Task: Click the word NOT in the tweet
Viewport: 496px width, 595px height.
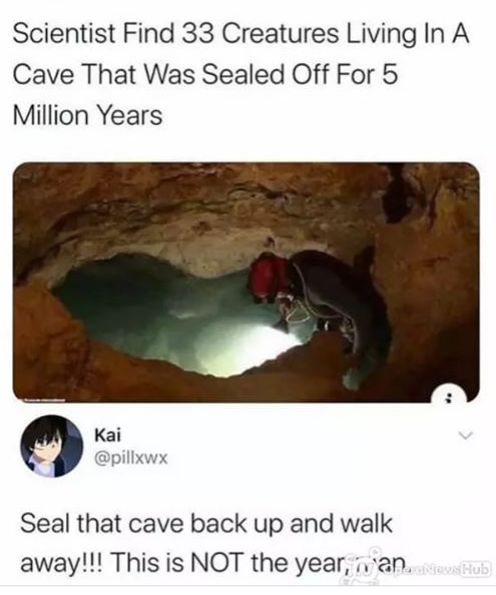Action: tap(217, 563)
